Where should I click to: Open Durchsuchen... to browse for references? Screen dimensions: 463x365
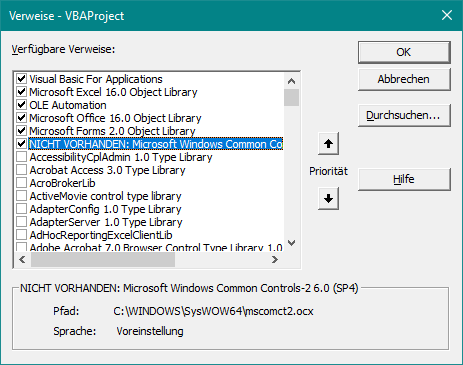click(404, 115)
